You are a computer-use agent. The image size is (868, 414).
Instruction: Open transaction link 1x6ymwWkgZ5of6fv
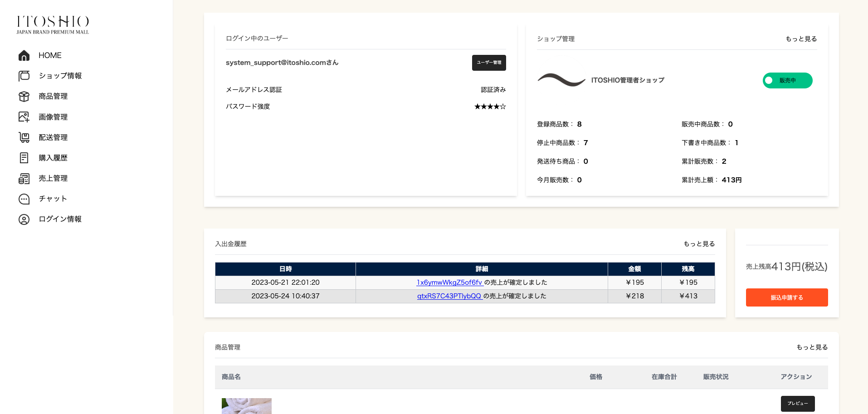pyautogui.click(x=449, y=282)
